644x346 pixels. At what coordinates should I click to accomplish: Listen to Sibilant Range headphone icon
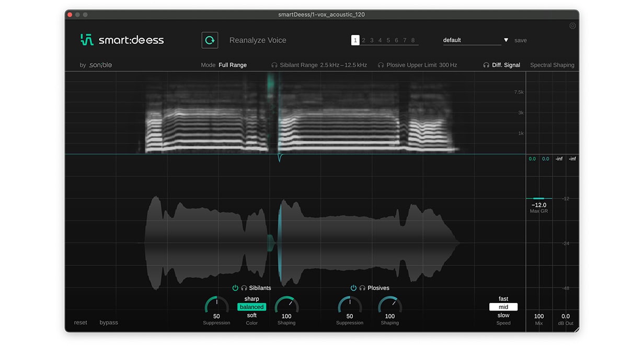(x=274, y=65)
